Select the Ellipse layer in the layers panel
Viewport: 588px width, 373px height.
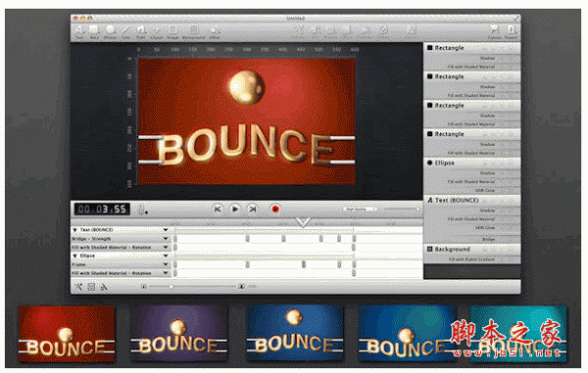tap(472, 163)
